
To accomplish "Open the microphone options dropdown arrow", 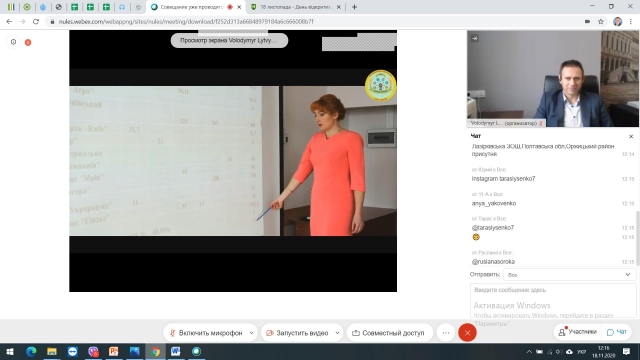I will 251,333.
